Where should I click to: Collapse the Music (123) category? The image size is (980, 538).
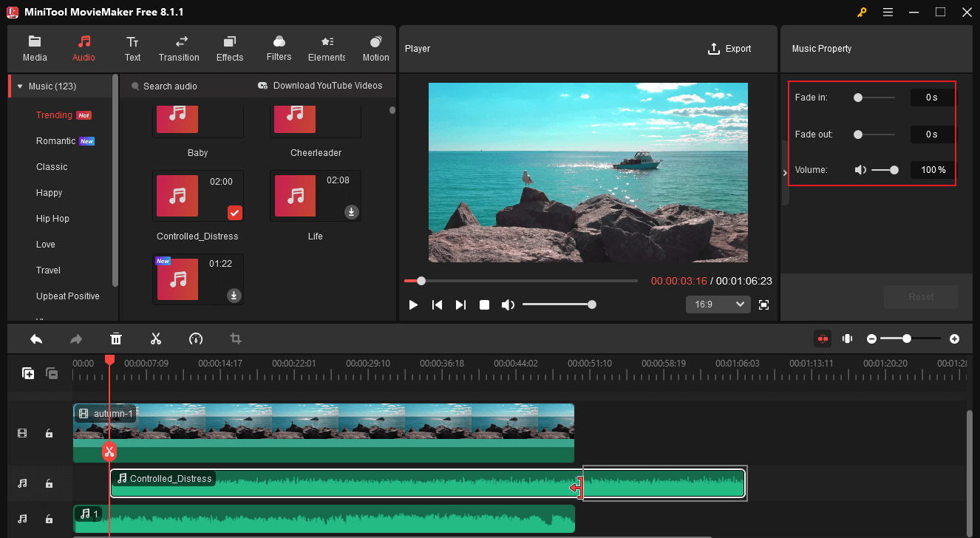[20, 86]
